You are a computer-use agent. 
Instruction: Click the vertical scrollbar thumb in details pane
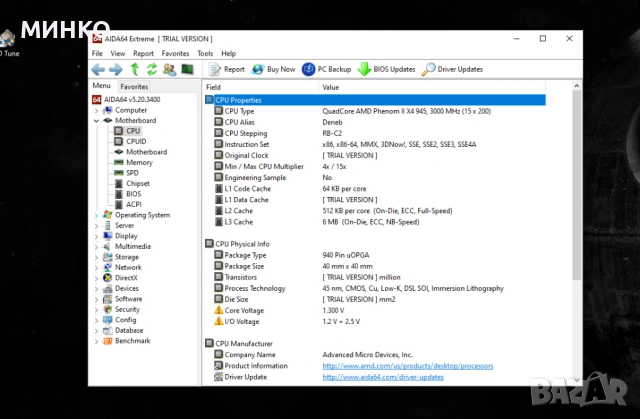[x=576, y=186]
